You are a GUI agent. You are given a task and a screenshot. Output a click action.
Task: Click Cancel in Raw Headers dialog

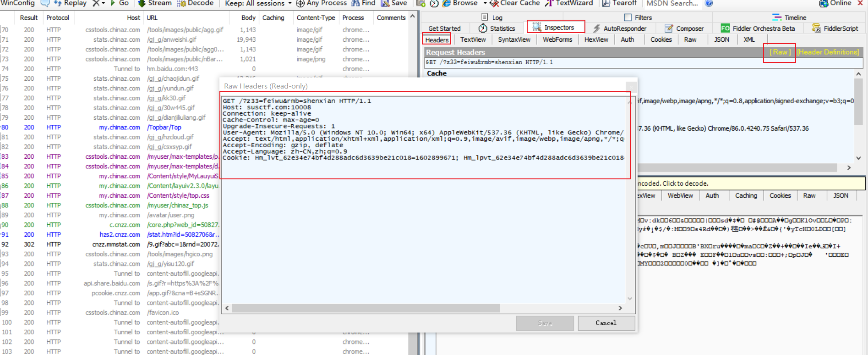[x=606, y=323]
